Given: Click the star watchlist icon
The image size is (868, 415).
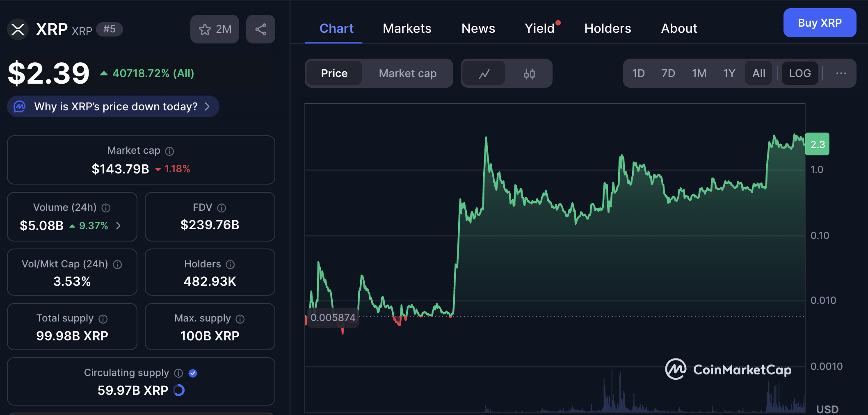Looking at the screenshot, I should (205, 29).
